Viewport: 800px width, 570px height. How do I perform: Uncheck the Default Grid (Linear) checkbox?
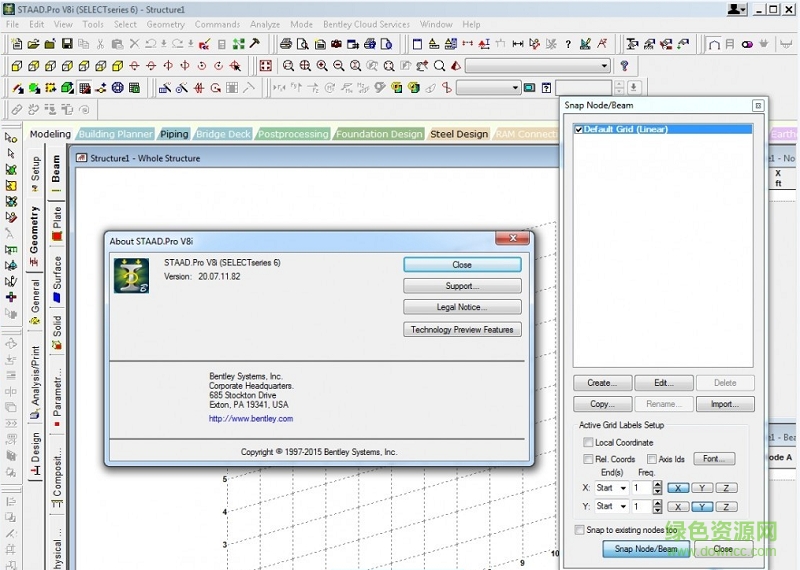coord(579,129)
